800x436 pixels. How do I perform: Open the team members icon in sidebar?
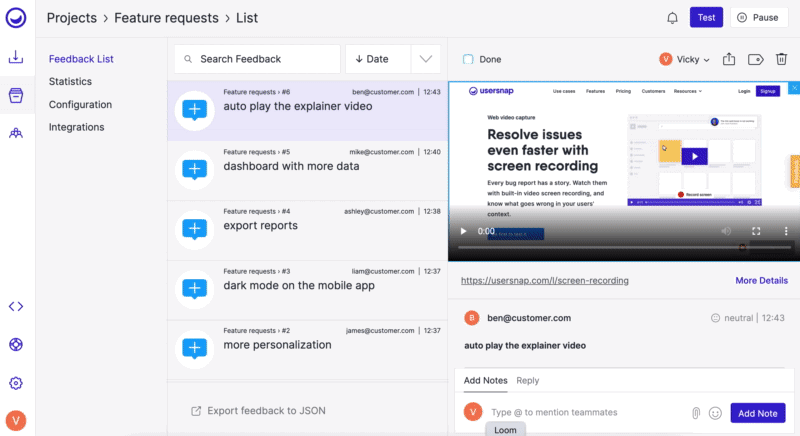tap(16, 133)
